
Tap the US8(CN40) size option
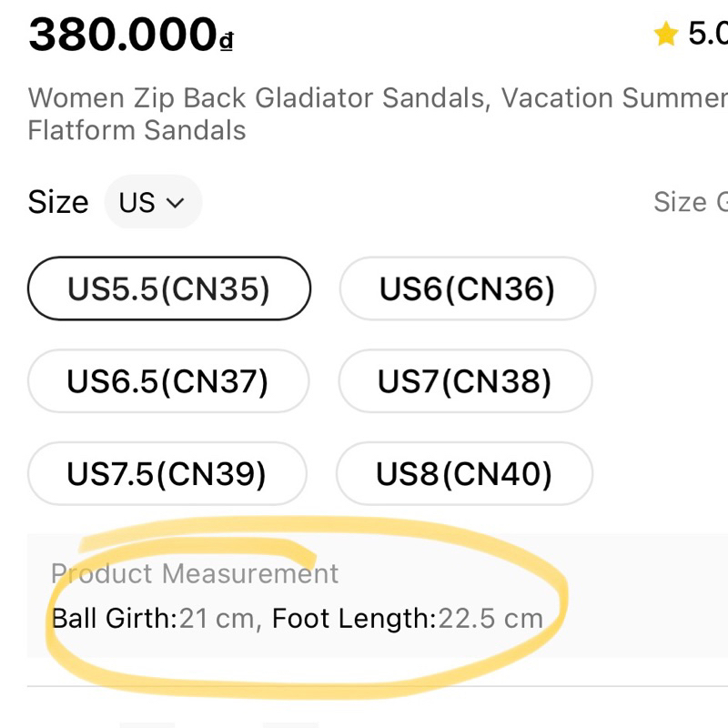point(464,473)
